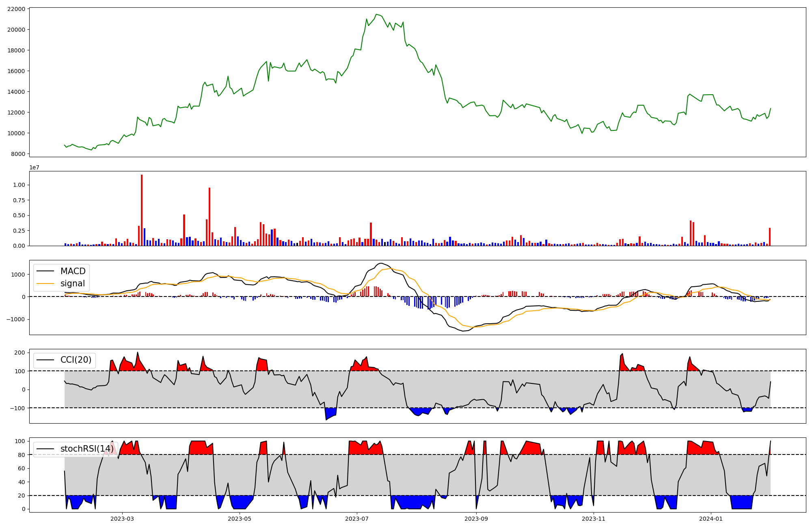This screenshot has width=812, height=528.
Task: Click the 2023-09 date tick label
Action: point(476,519)
